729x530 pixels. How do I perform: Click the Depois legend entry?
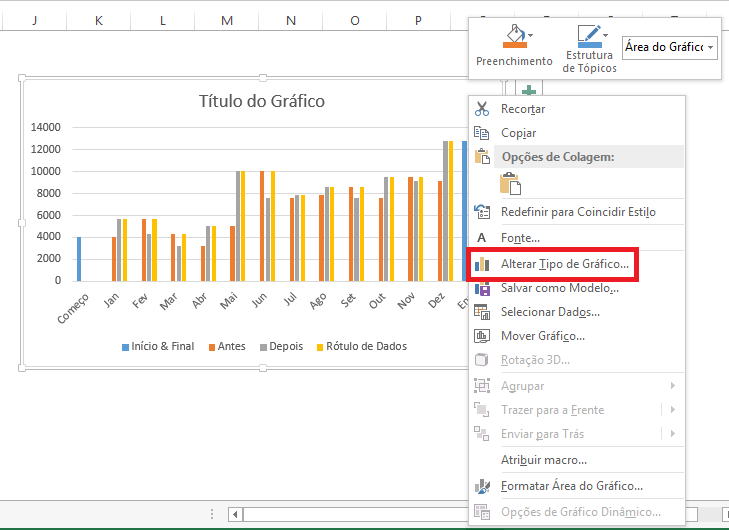tap(282, 346)
